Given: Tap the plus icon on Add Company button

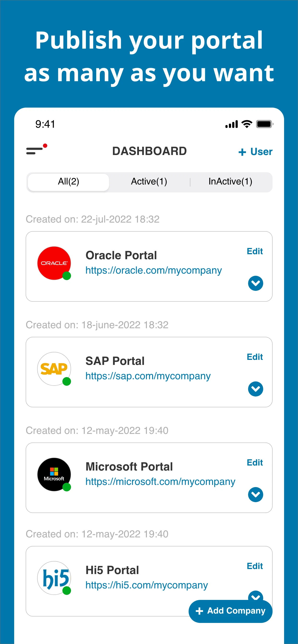Looking at the screenshot, I should coord(199,611).
